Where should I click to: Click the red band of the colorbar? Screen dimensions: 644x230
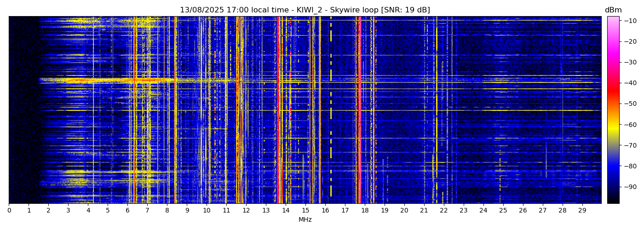[613, 92]
